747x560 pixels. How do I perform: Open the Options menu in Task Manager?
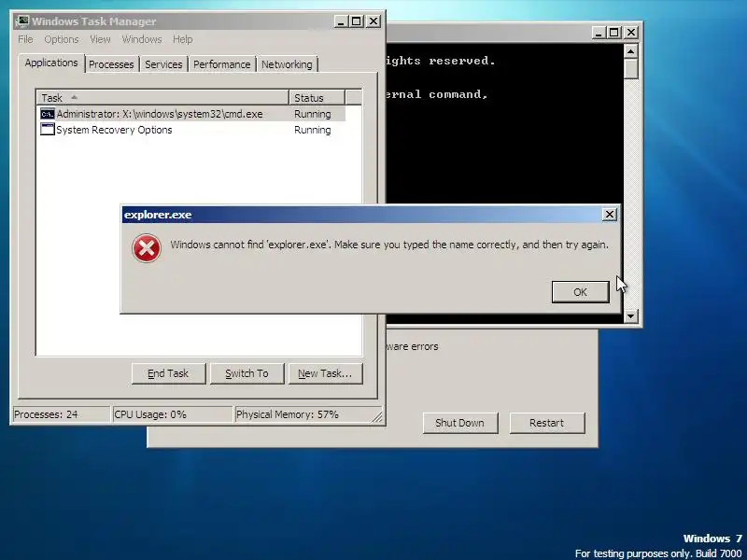[62, 39]
